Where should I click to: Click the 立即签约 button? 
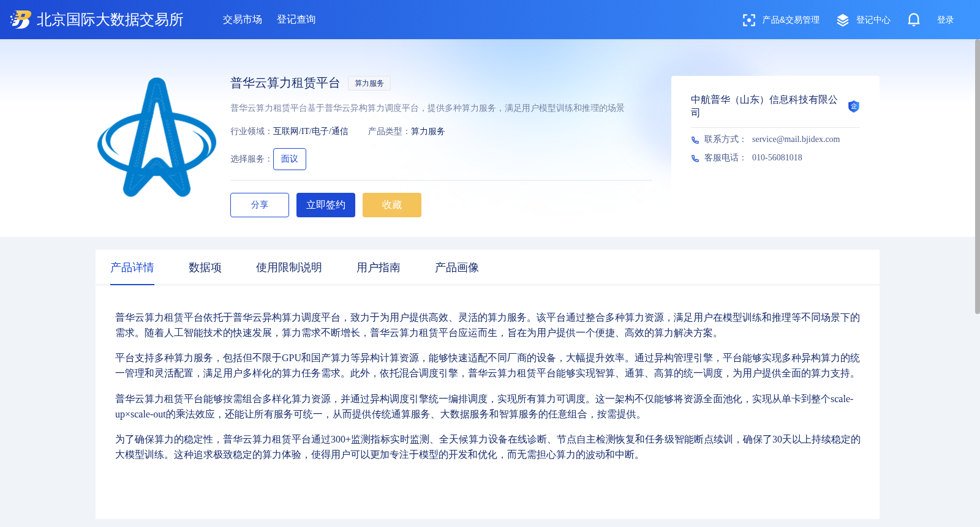pos(326,205)
